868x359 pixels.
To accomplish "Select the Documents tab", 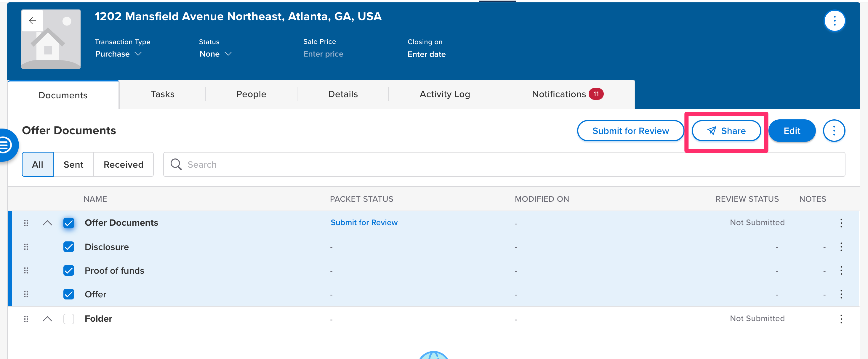I will (x=63, y=95).
